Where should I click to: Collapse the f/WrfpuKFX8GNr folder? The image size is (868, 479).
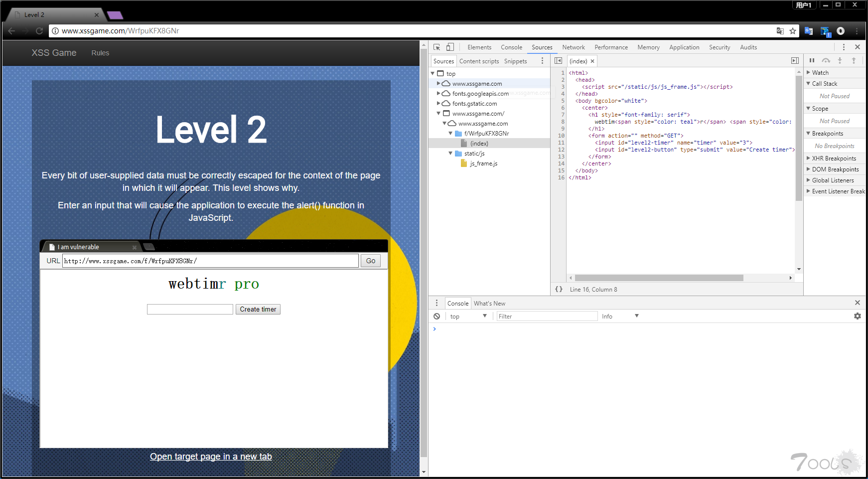tap(450, 133)
